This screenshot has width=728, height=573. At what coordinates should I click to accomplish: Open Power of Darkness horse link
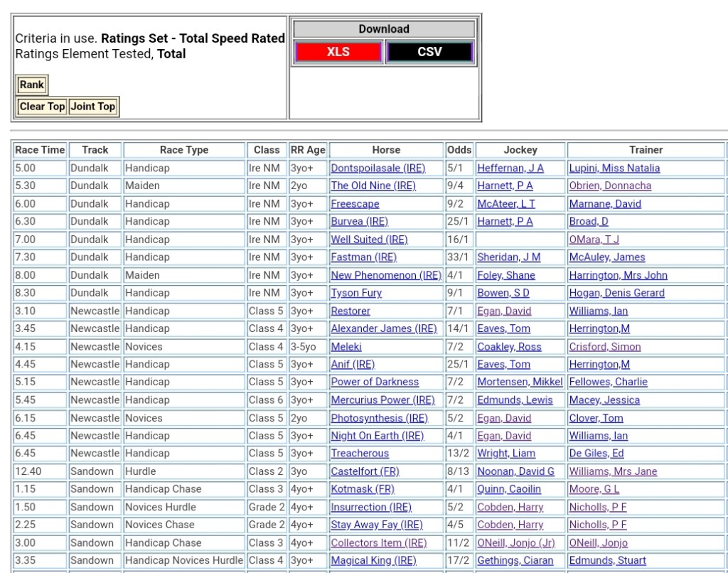click(x=375, y=382)
